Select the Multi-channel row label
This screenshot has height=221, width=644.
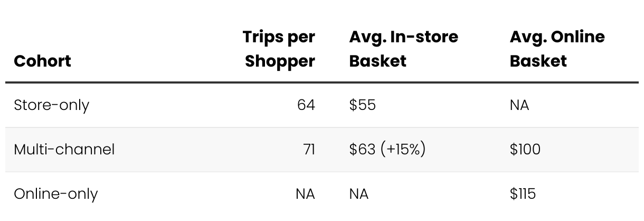[x=64, y=149]
